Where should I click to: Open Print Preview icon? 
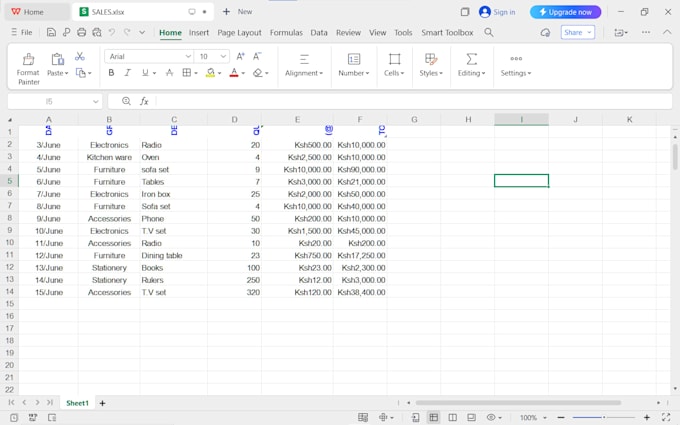coord(97,32)
